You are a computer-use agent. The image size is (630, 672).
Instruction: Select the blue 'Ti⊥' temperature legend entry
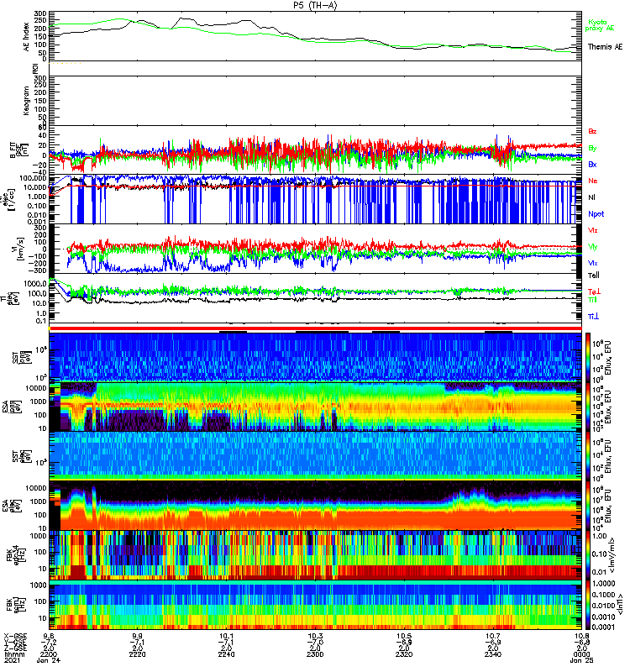pyautogui.click(x=593, y=317)
